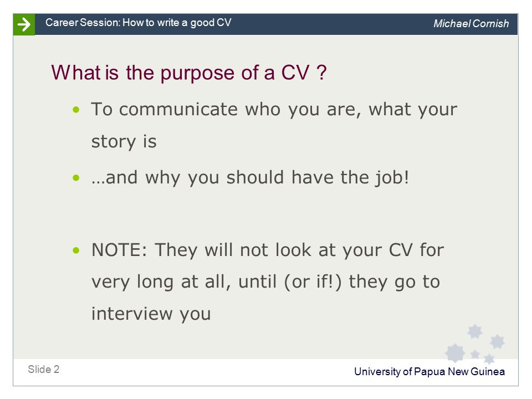
Task: Click the 'story is' text line
Action: coord(124,141)
